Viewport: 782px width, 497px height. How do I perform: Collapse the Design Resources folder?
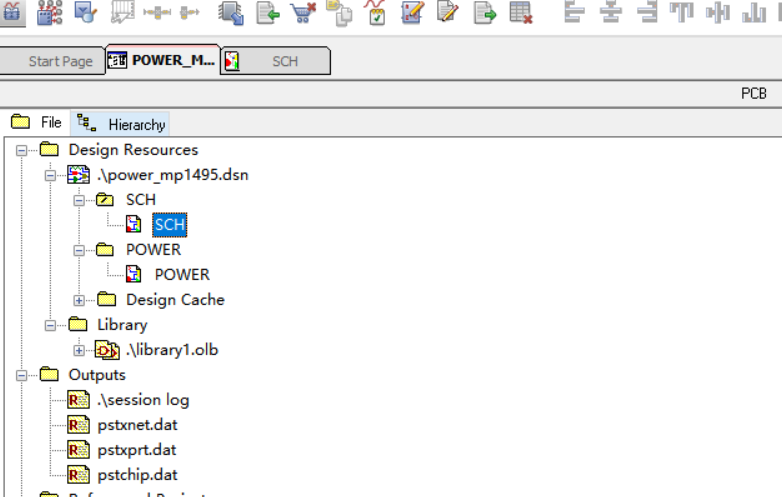(x=21, y=150)
